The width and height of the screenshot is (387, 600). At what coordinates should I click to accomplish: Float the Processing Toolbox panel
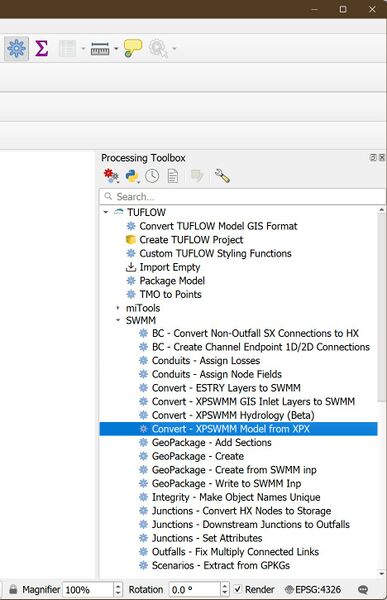(x=373, y=157)
